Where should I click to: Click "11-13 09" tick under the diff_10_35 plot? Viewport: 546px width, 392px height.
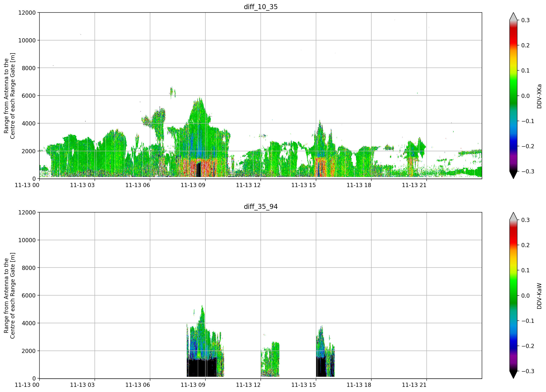tap(193, 185)
